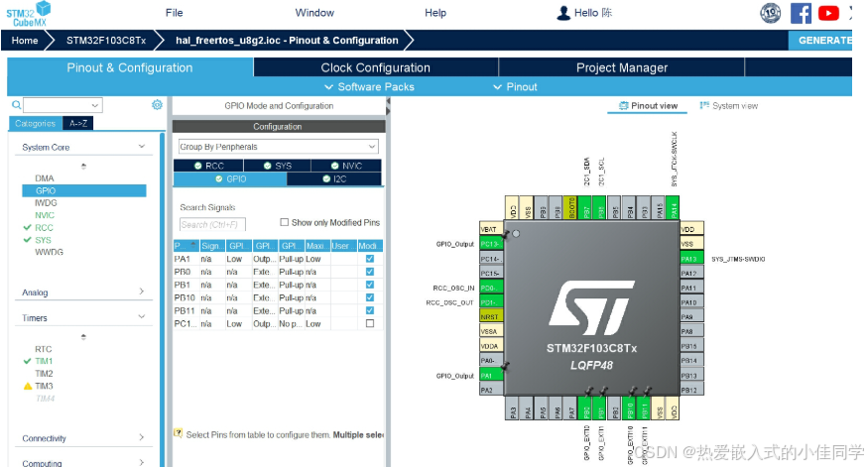Viewport: 868px width, 467px height.
Task: Toggle the Modified checkbox for PB11 row
Action: 370,310
